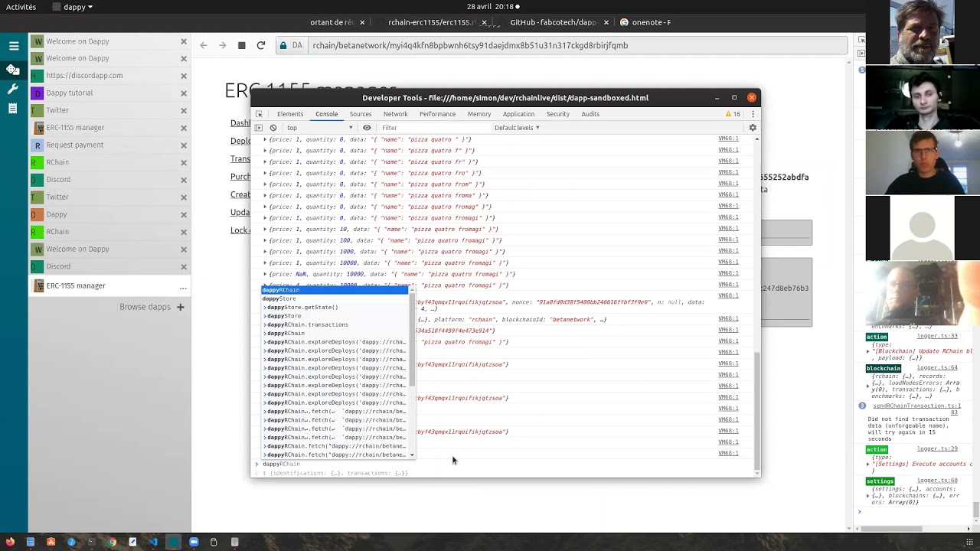The height and width of the screenshot is (551, 980).
Task: Switch to the Sources tab
Action: pyautogui.click(x=361, y=114)
